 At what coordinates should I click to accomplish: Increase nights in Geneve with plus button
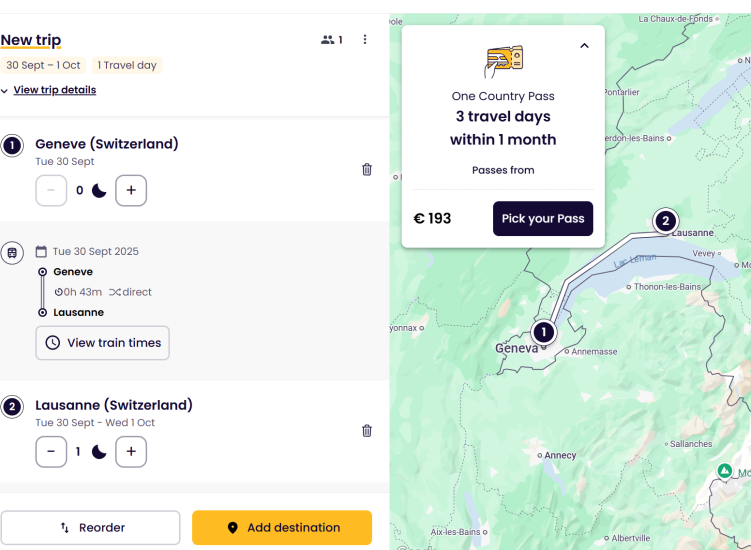tap(131, 190)
